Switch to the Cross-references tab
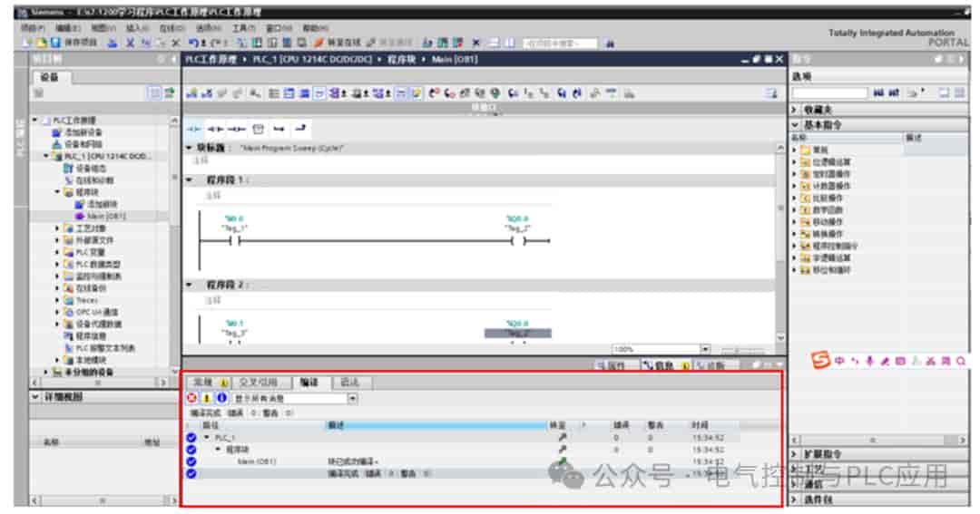 (258, 383)
